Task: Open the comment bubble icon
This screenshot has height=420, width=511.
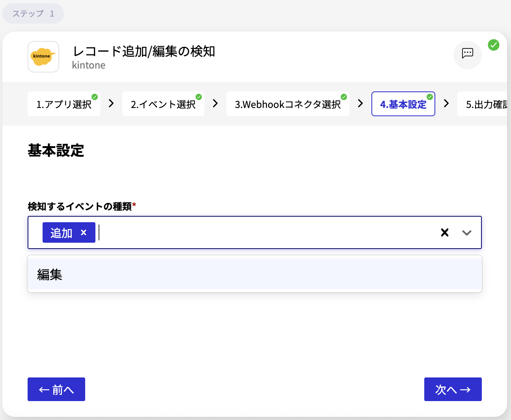Action: 468,55
